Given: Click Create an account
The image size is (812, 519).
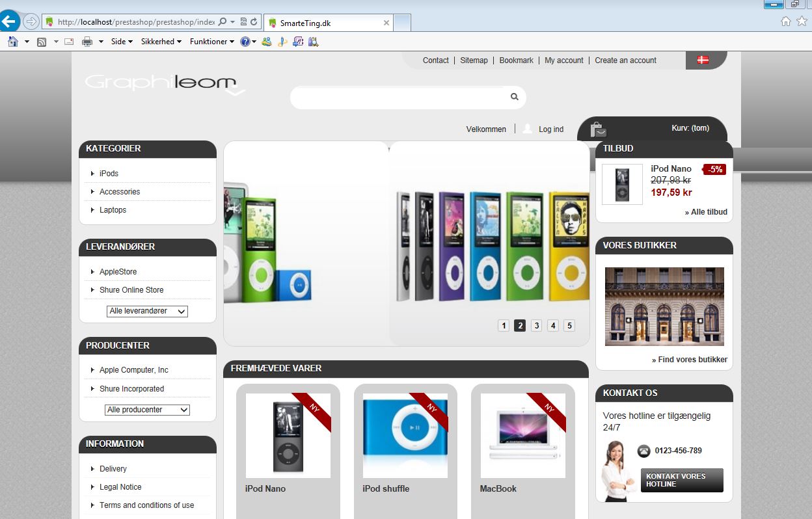Looking at the screenshot, I should [x=625, y=60].
